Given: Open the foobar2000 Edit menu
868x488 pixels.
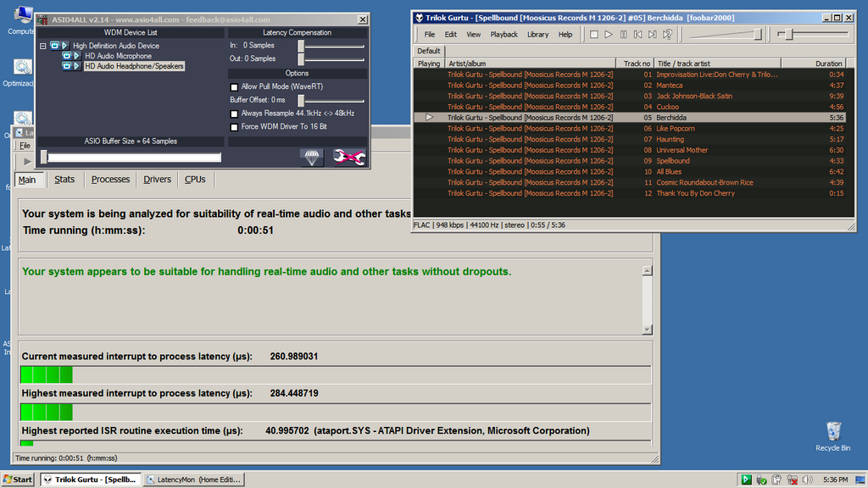Looking at the screenshot, I should (451, 34).
